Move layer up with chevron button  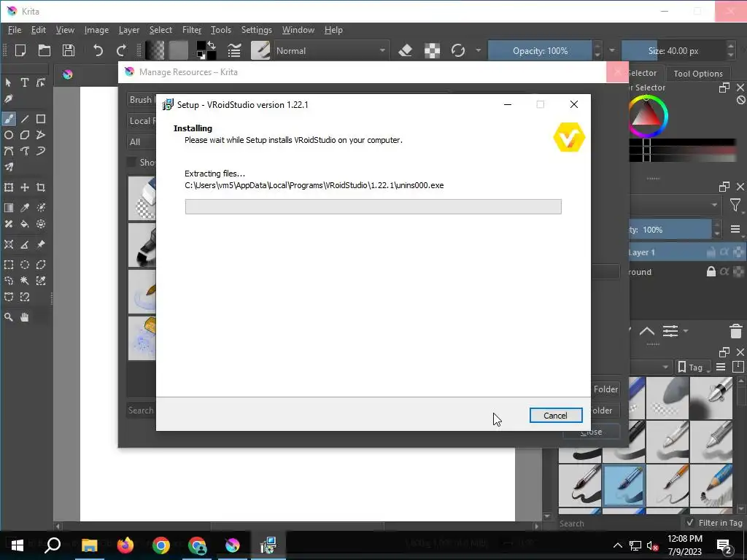[x=646, y=331]
